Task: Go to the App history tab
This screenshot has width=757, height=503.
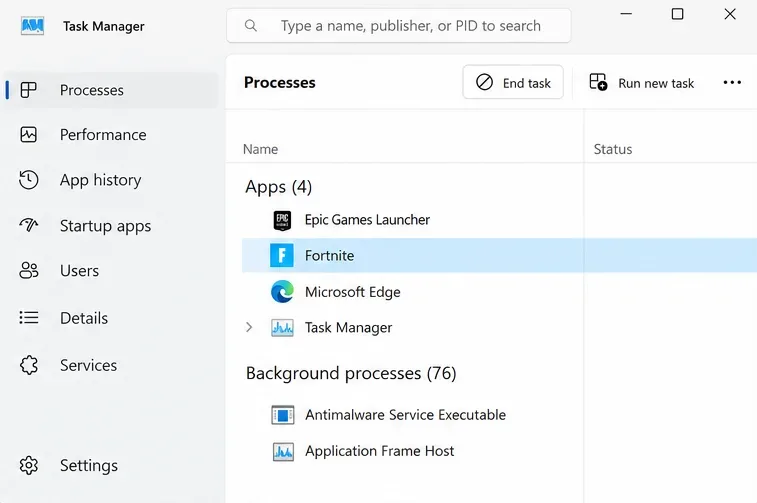Action: click(x=111, y=180)
